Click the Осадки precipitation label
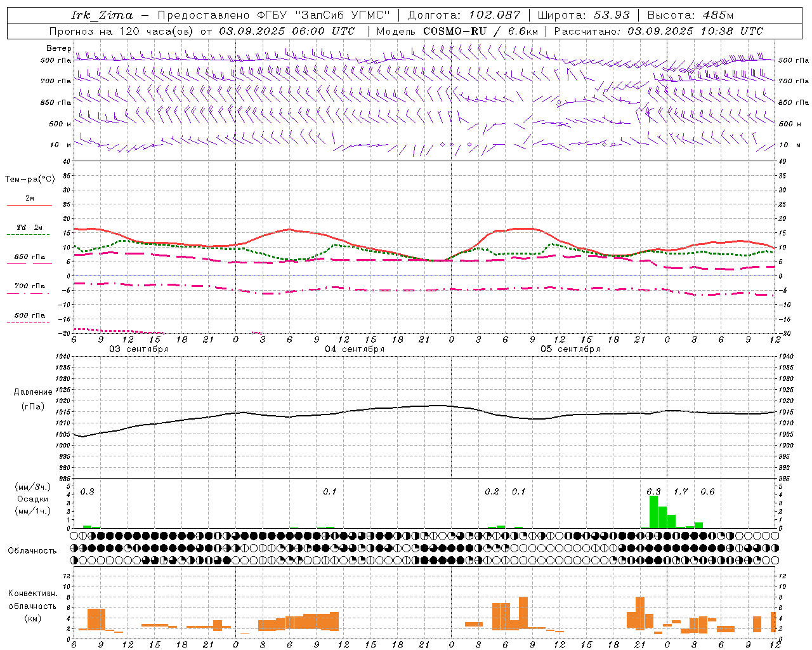Viewport: 812px width, 650px height. click(x=32, y=499)
